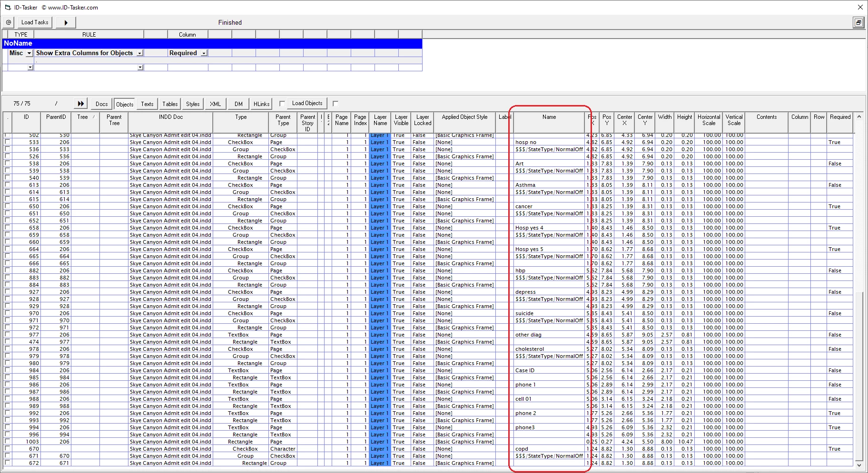868x473 pixels.
Task: Click the Column header in the rules grid
Action: click(187, 35)
